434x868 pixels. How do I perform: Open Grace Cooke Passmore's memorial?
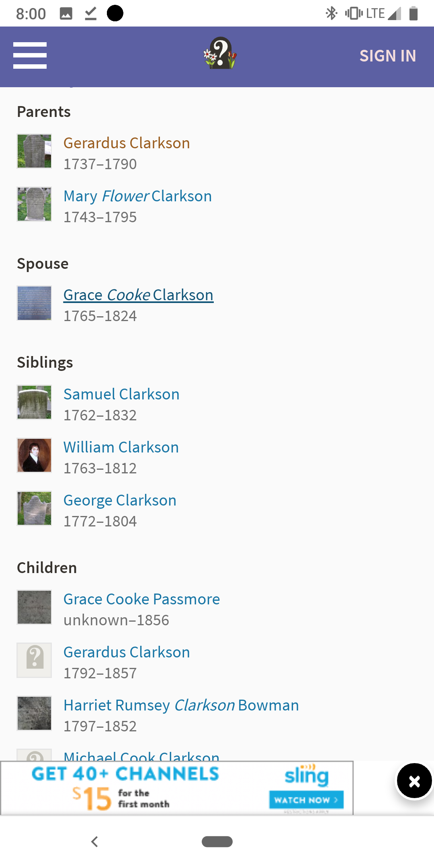tap(141, 599)
